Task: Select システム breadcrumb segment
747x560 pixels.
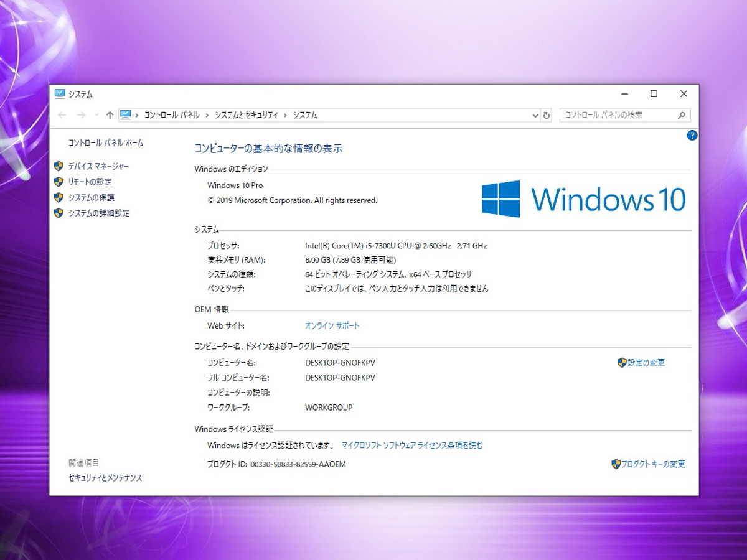Action: click(305, 115)
